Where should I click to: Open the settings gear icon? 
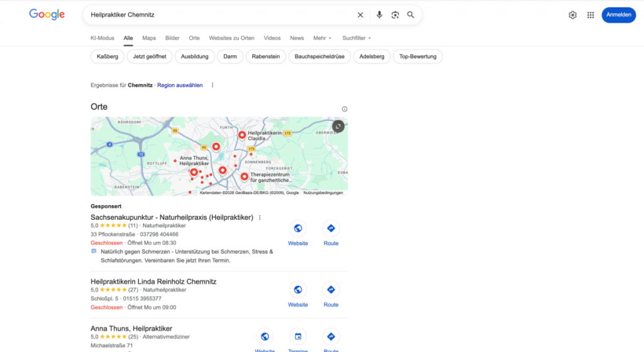[x=572, y=15]
